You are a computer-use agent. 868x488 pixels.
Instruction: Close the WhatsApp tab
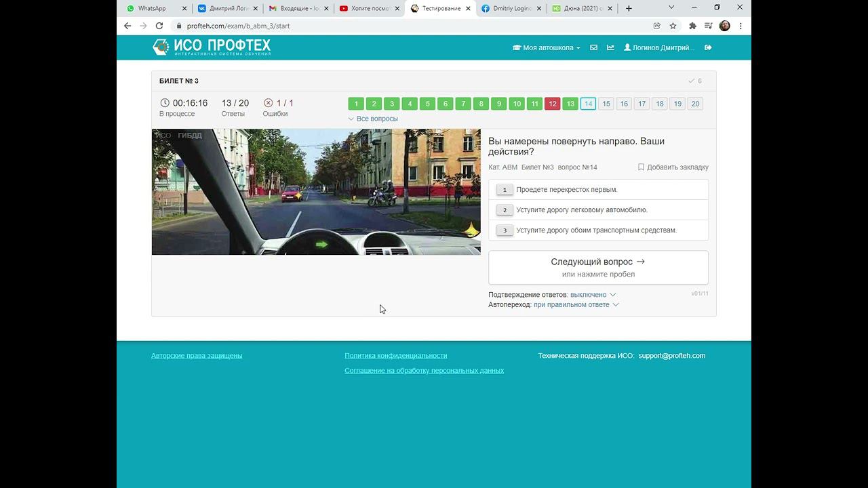point(184,8)
